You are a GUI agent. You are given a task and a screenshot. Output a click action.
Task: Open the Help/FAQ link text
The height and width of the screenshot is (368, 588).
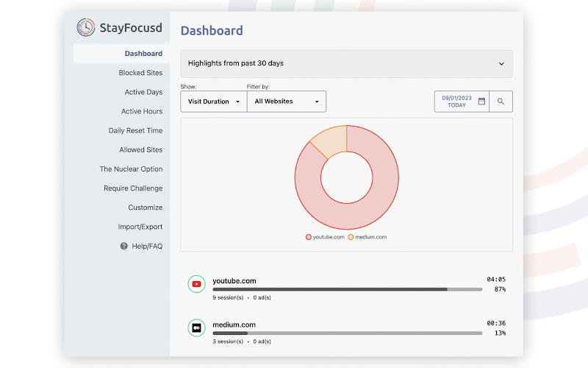point(147,247)
